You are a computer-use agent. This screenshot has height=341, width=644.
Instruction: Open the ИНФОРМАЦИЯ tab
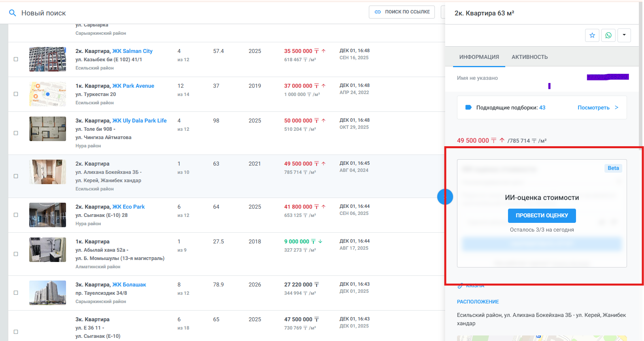[x=479, y=57]
